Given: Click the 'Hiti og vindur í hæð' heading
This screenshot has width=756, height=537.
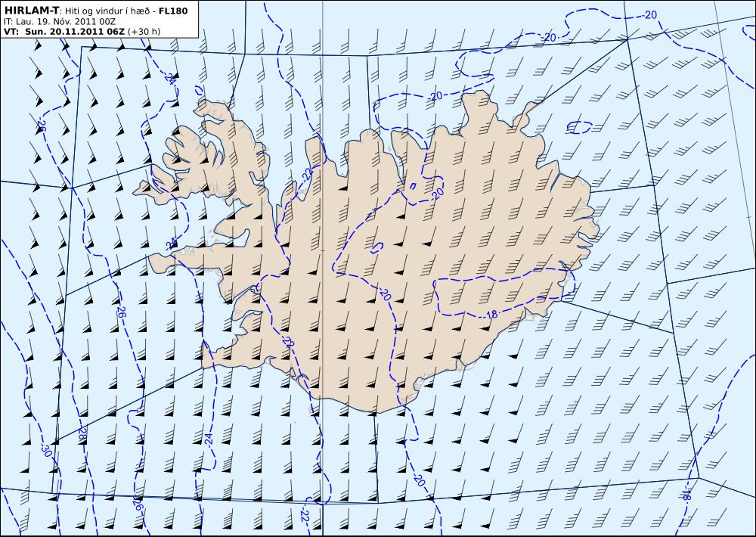Looking at the screenshot, I should tap(106, 11).
